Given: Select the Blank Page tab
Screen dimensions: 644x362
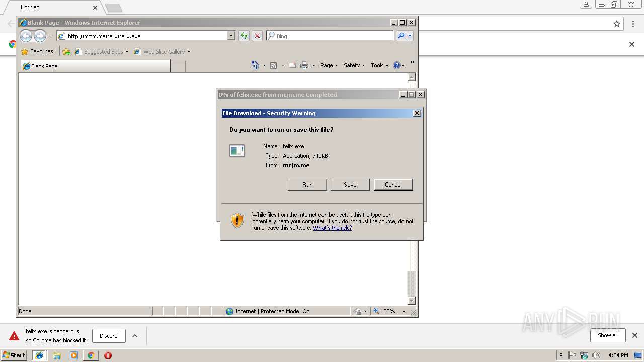Looking at the screenshot, I should 96,66.
